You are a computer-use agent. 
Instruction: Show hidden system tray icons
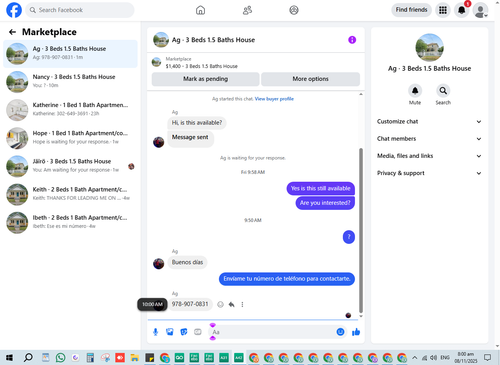pyautogui.click(x=414, y=358)
